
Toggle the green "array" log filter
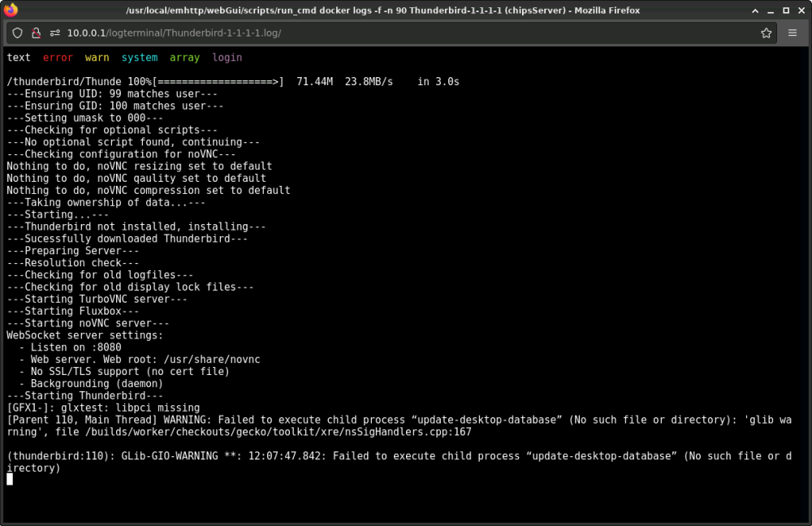(x=185, y=58)
